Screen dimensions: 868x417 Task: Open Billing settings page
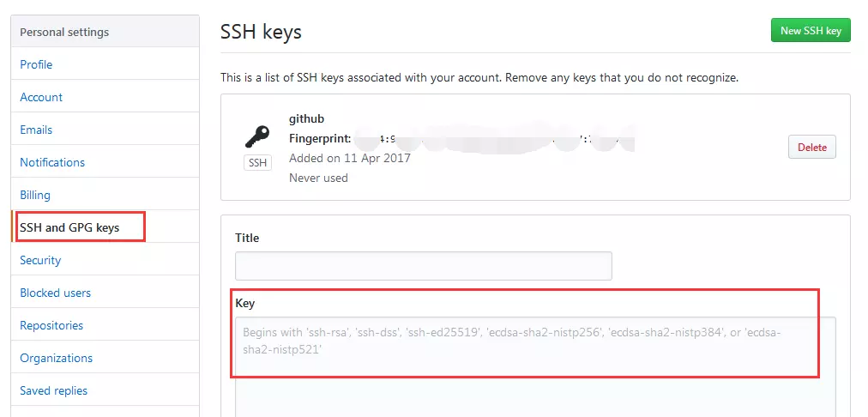click(35, 195)
